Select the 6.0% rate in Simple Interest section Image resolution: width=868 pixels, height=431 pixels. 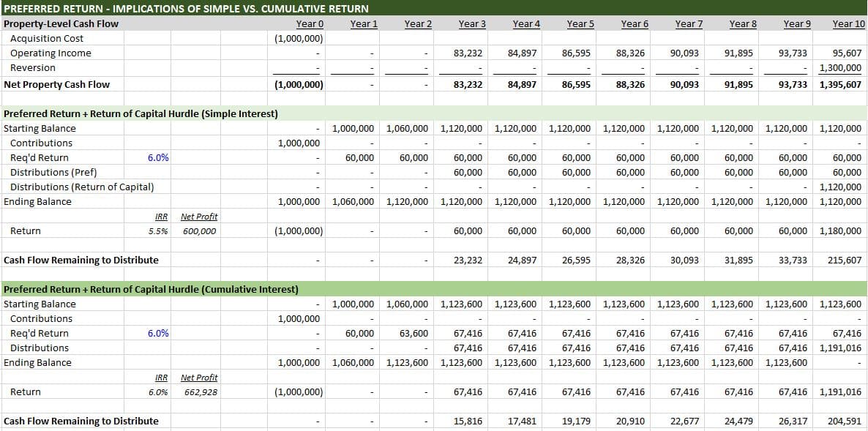point(158,158)
